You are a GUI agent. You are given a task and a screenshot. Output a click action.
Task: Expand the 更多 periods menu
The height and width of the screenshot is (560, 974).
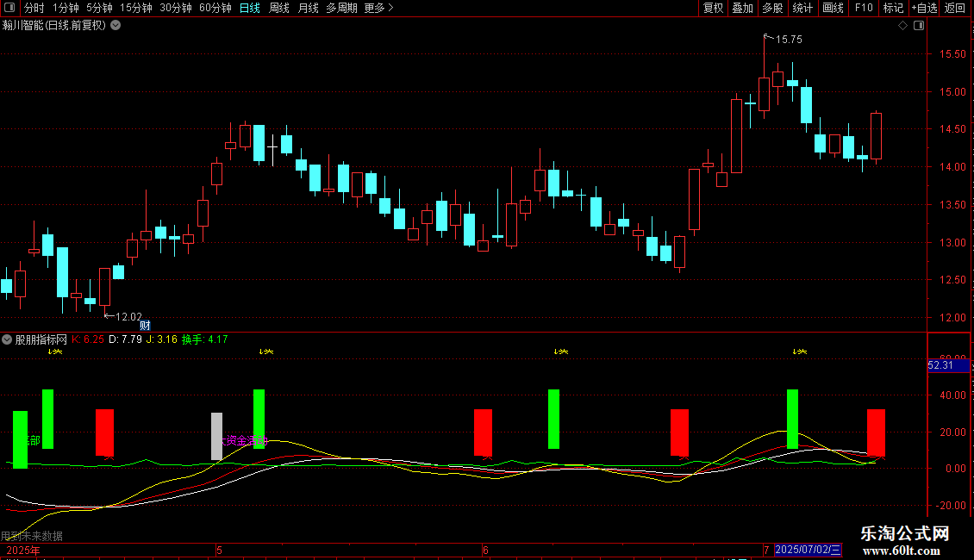click(x=378, y=8)
